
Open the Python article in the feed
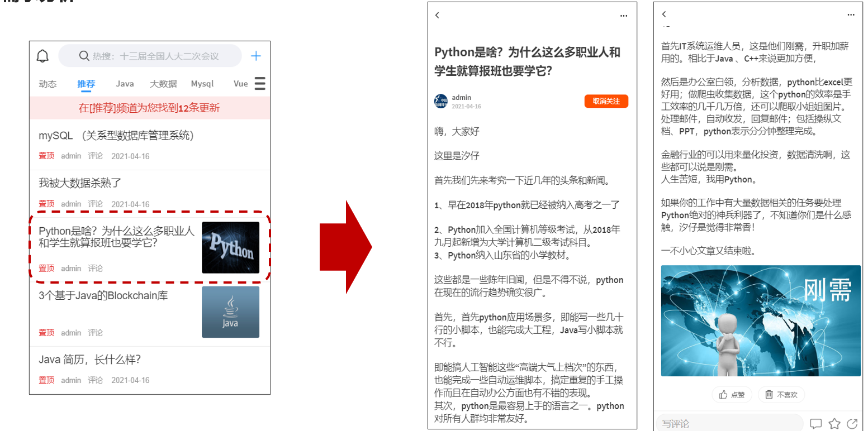(116, 237)
